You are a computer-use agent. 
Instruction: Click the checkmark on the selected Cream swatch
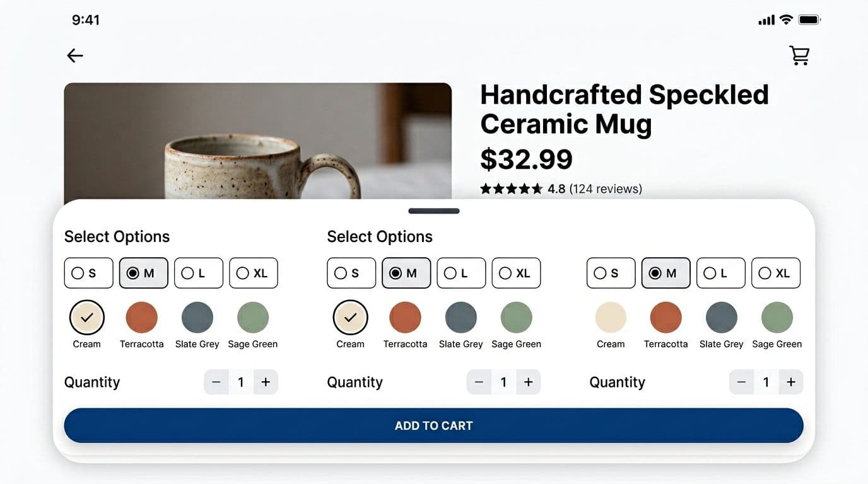(x=86, y=318)
